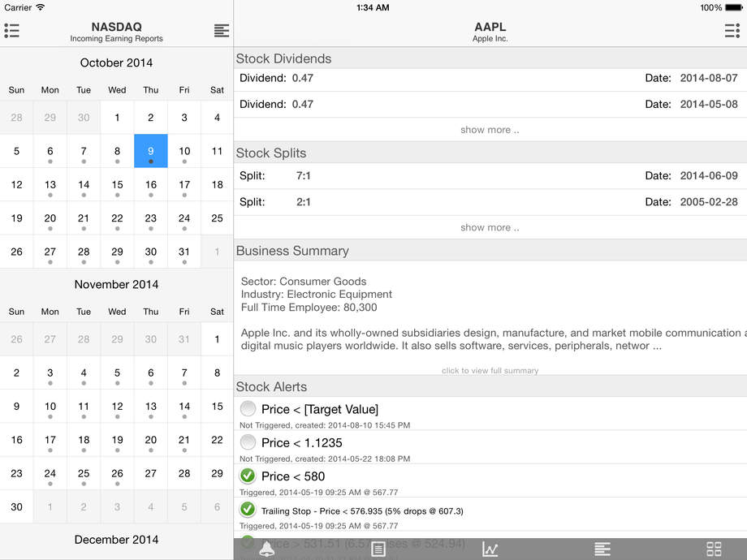Viewport: 747px width, 560px height.
Task: Open the text summary tab icon
Action: pos(602,549)
